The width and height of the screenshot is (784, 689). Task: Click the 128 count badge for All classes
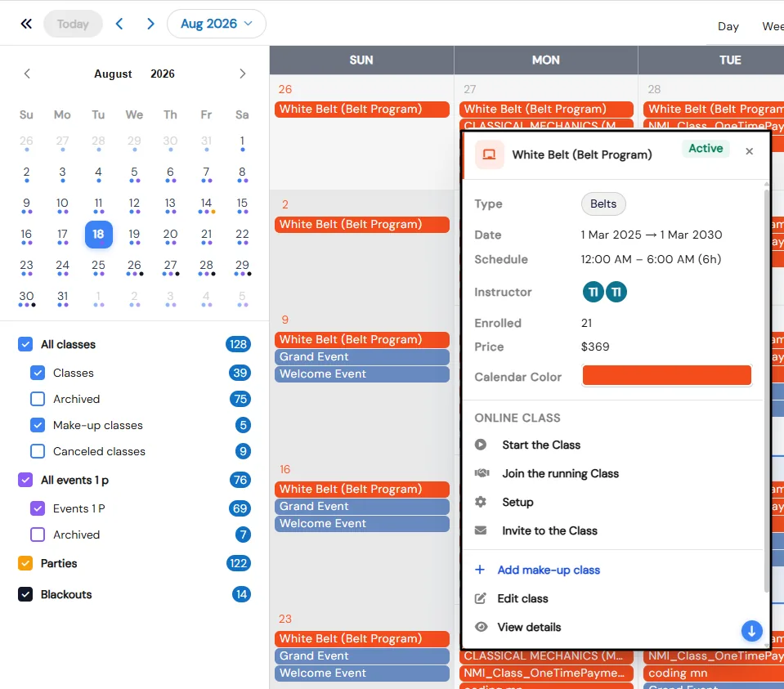(238, 344)
